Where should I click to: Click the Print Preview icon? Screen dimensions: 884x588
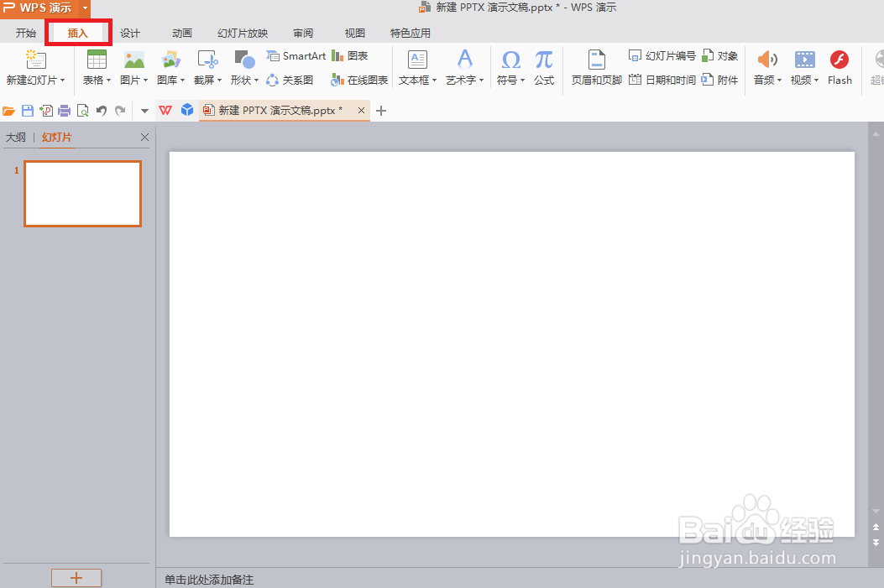(x=83, y=111)
